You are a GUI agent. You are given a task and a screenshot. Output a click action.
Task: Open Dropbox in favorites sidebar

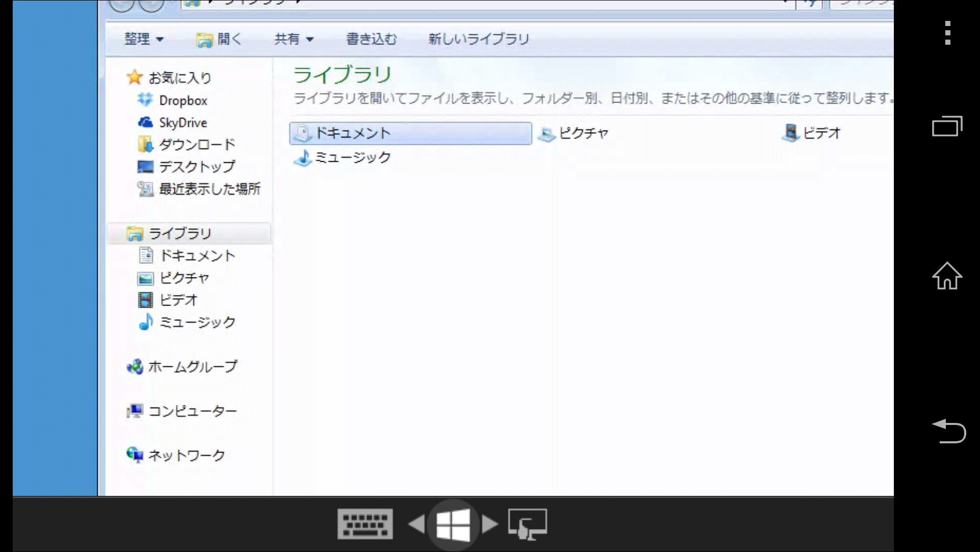[183, 101]
